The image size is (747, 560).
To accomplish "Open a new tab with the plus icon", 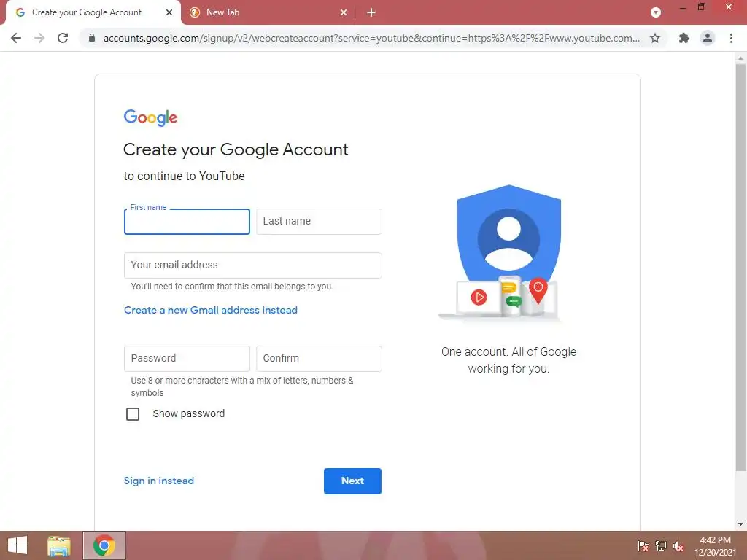I will click(371, 12).
